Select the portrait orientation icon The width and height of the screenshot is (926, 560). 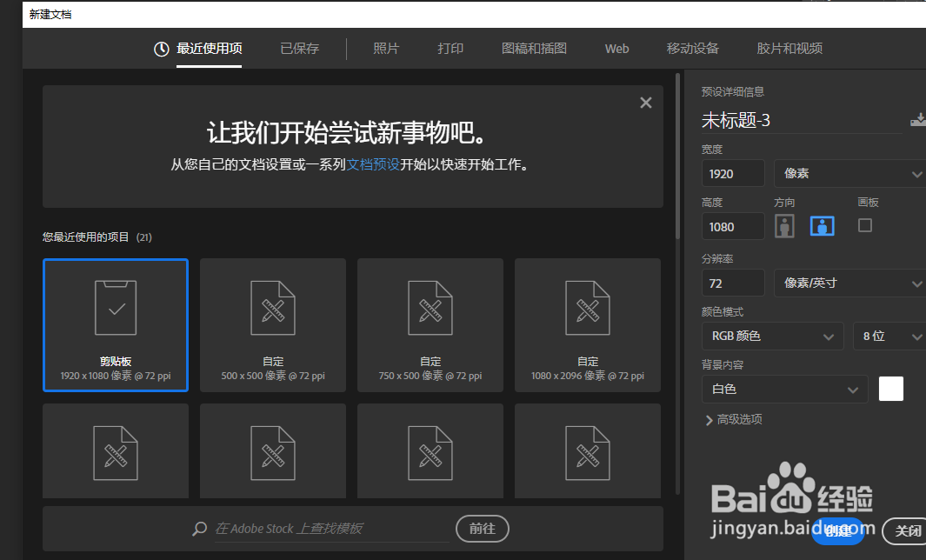(x=784, y=226)
